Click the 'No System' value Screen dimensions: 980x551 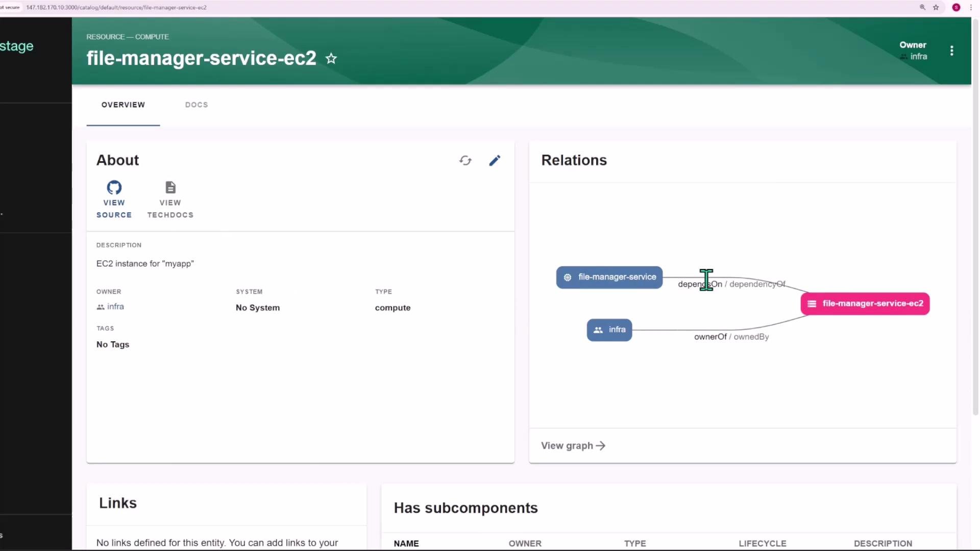258,308
